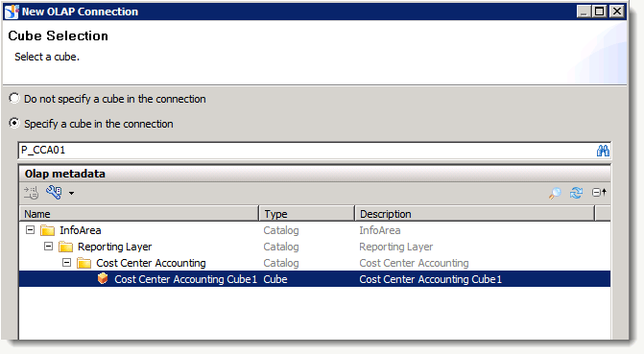Click the collapse all tree icon
The height and width of the screenshot is (354, 644).
599,192
